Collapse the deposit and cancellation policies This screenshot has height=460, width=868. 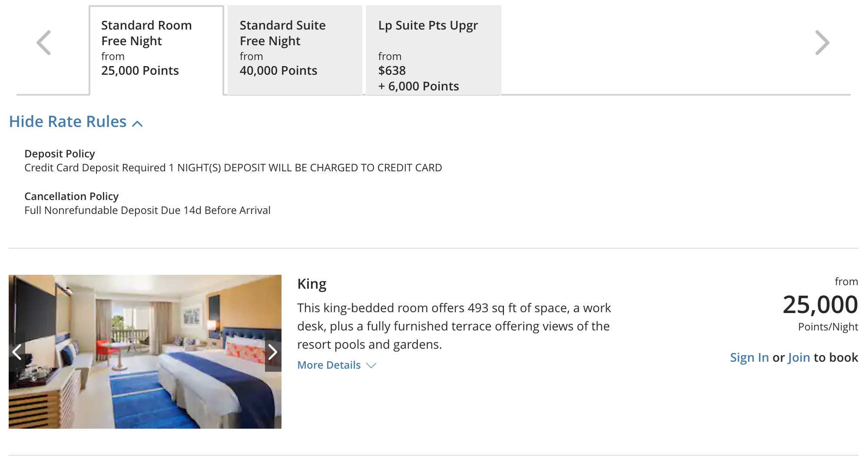pyautogui.click(x=76, y=122)
